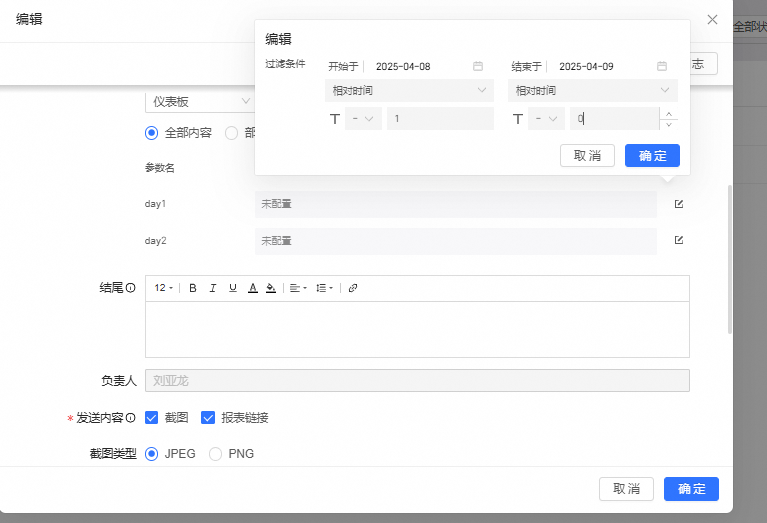Click the 过滤条件 label
The width and height of the screenshot is (767, 523).
(x=285, y=64)
